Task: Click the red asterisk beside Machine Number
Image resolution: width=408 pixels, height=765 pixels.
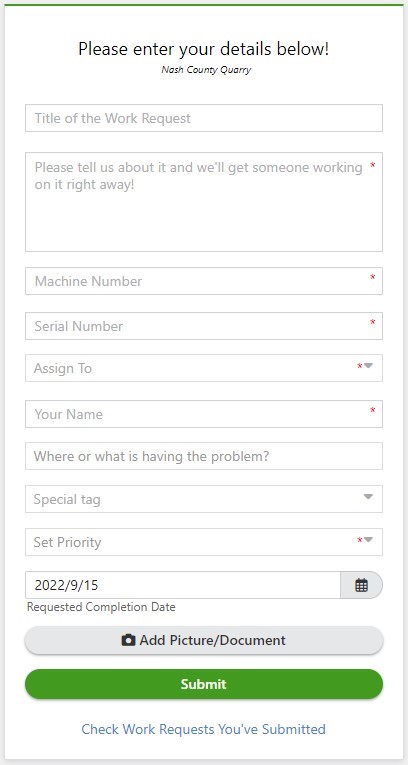Action: point(373,278)
